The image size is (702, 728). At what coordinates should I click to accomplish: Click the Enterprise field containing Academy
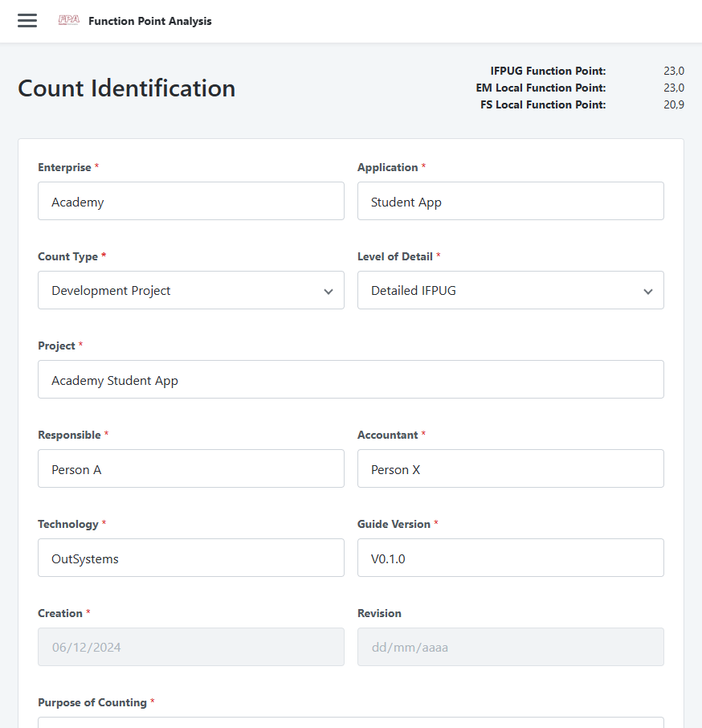(x=191, y=201)
